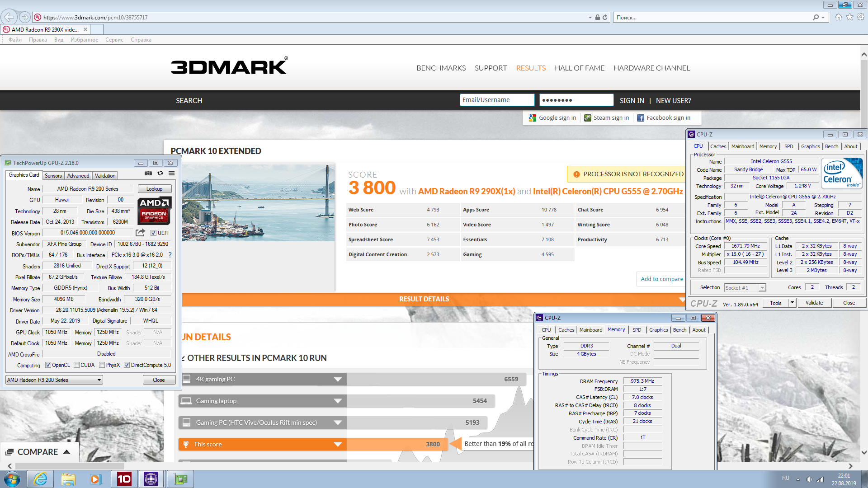Image resolution: width=868 pixels, height=488 pixels.
Task: Toggle DirectCompute 5.0 checkbox
Action: point(127,365)
